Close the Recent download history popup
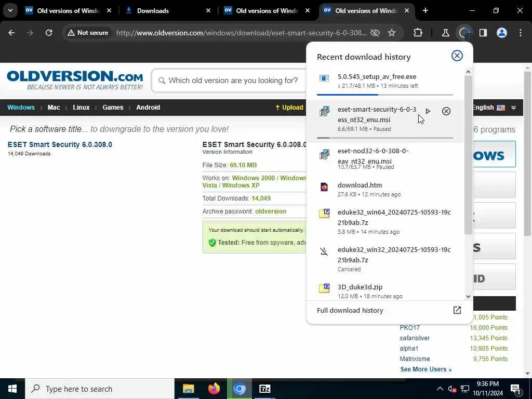This screenshot has width=532, height=399. [457, 56]
